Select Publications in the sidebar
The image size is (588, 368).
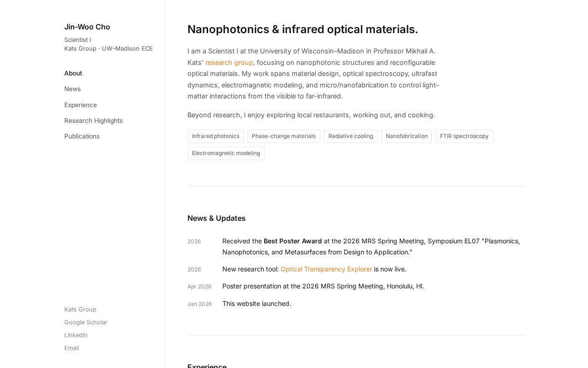pos(82,136)
